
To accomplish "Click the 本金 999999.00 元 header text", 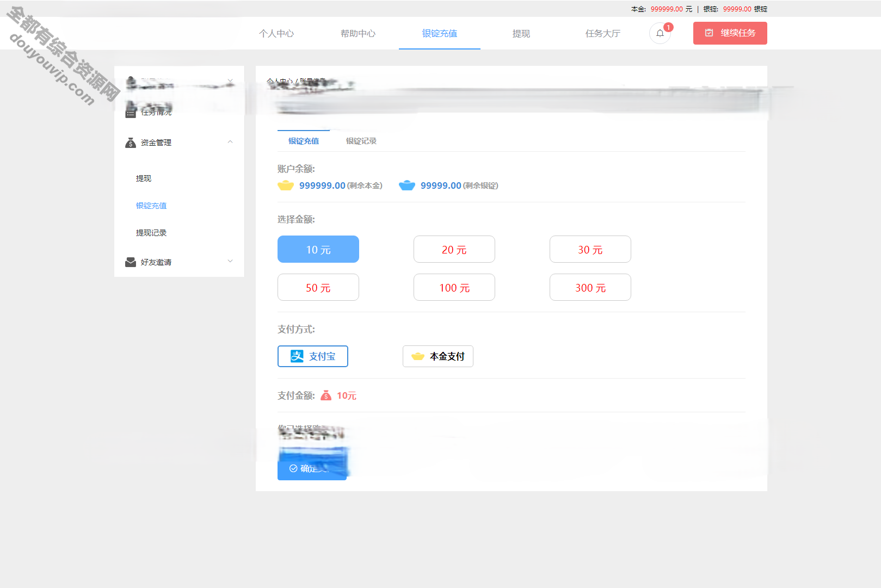I will (662, 9).
